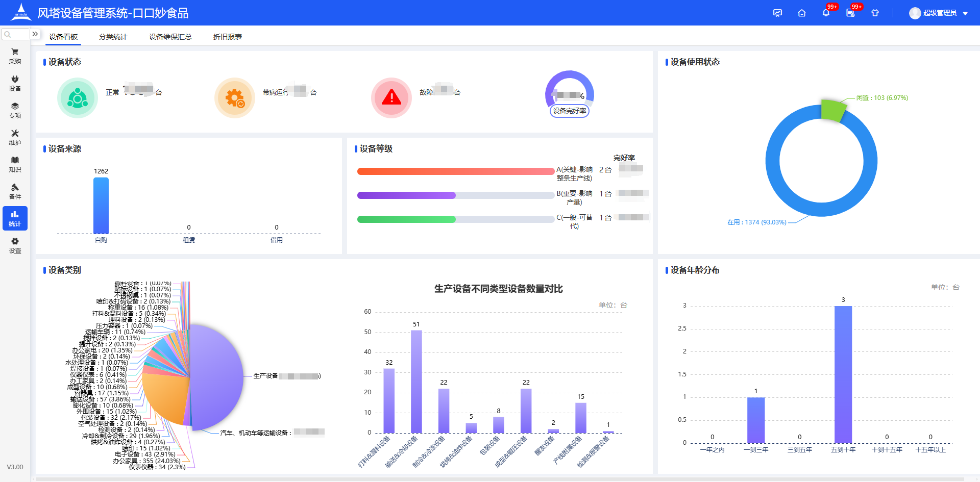980x482 pixels.
Task: Open the 维护 wrench icon in sidebar
Action: click(x=15, y=138)
